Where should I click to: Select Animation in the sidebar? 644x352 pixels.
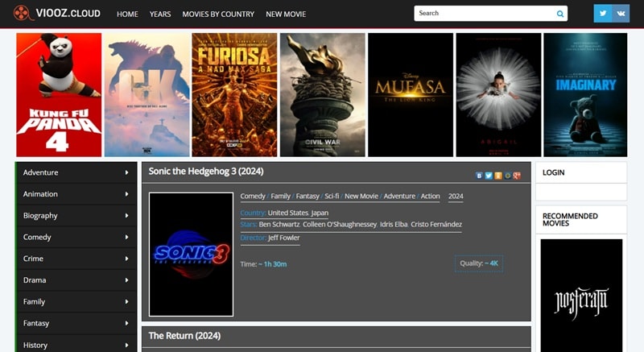[40, 194]
